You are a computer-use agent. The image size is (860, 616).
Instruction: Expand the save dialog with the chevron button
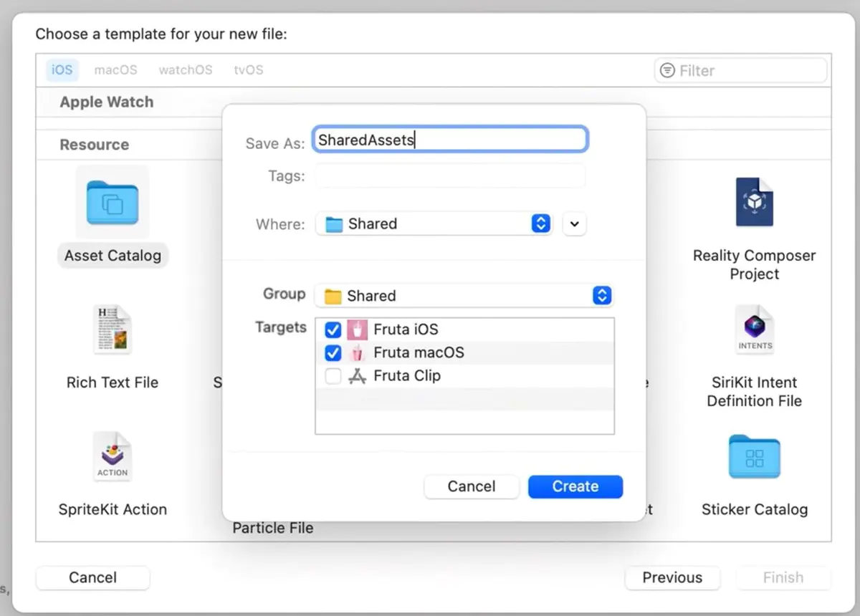pyautogui.click(x=574, y=223)
